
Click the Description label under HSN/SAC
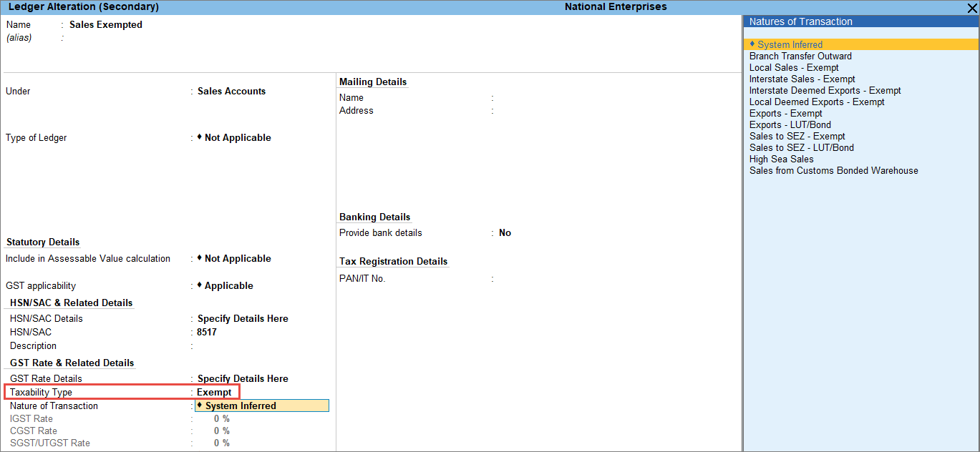[33, 345]
